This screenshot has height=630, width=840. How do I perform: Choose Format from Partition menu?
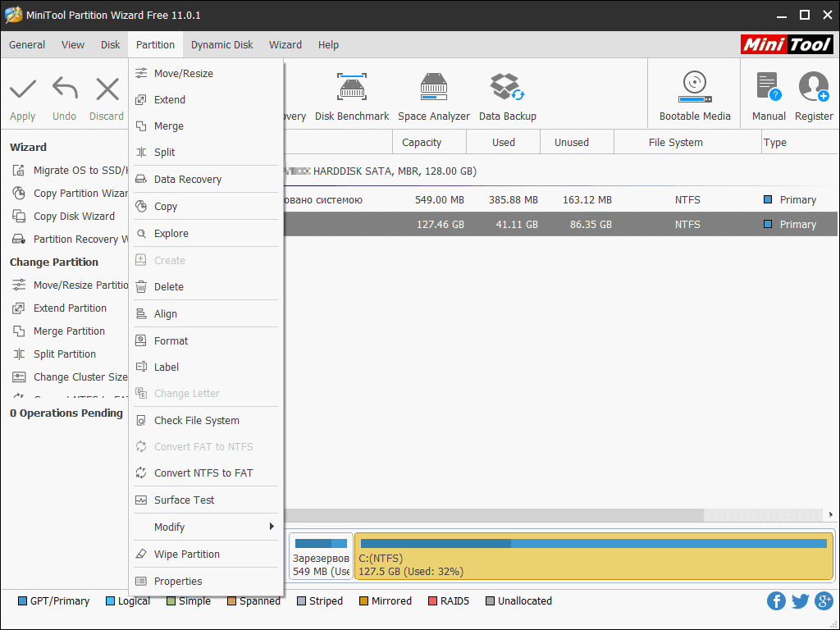[206, 340]
